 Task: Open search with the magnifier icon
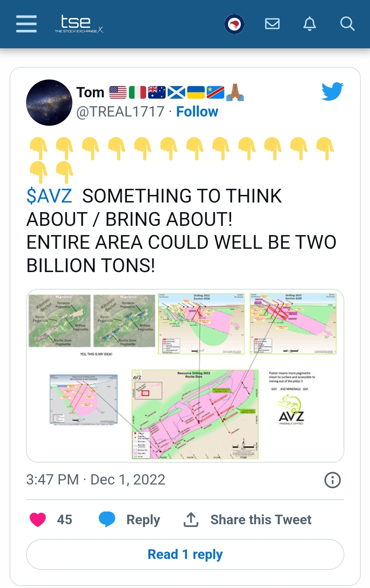point(347,24)
